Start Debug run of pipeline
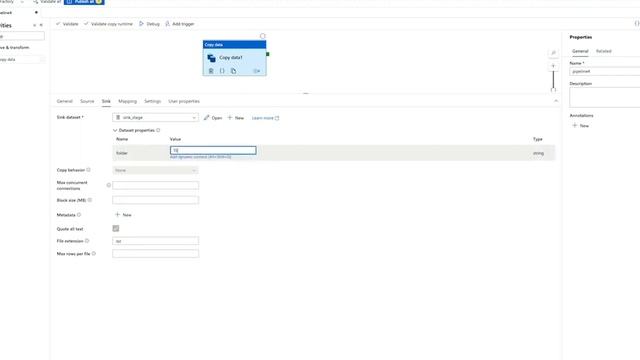 [149, 24]
